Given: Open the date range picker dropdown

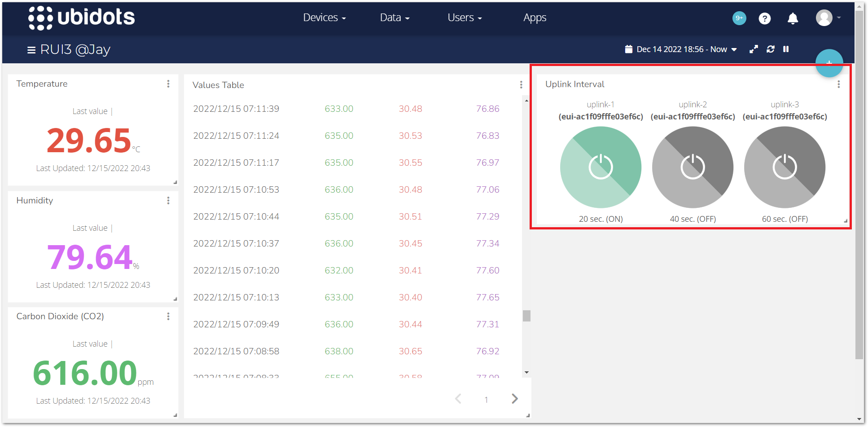Looking at the screenshot, I should point(681,49).
